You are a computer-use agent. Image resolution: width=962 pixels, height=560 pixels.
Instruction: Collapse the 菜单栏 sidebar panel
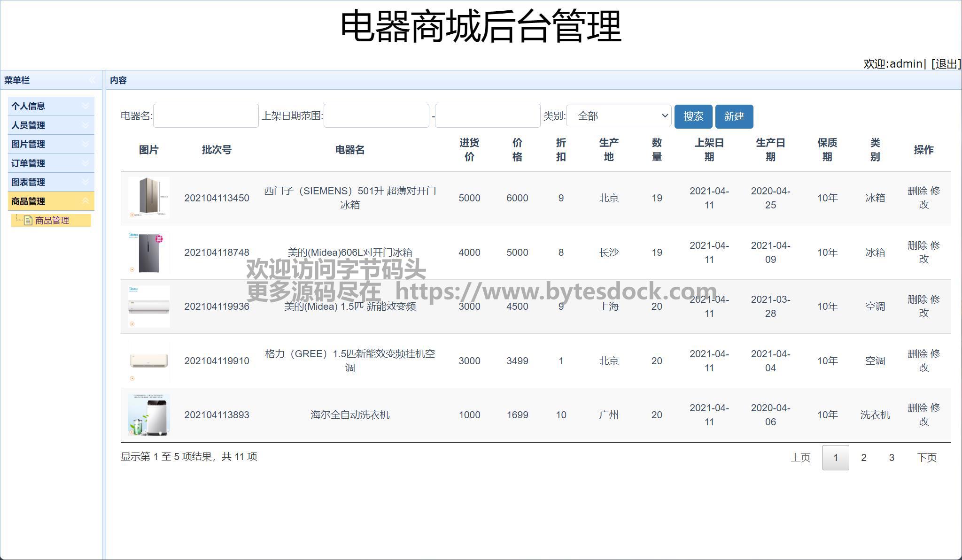point(92,80)
